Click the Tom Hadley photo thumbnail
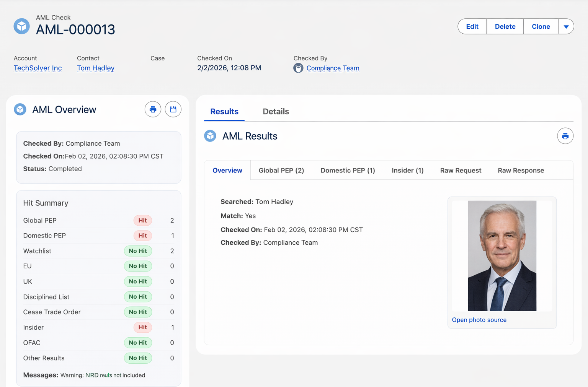Screen dimensions: 588x387 point(502,255)
